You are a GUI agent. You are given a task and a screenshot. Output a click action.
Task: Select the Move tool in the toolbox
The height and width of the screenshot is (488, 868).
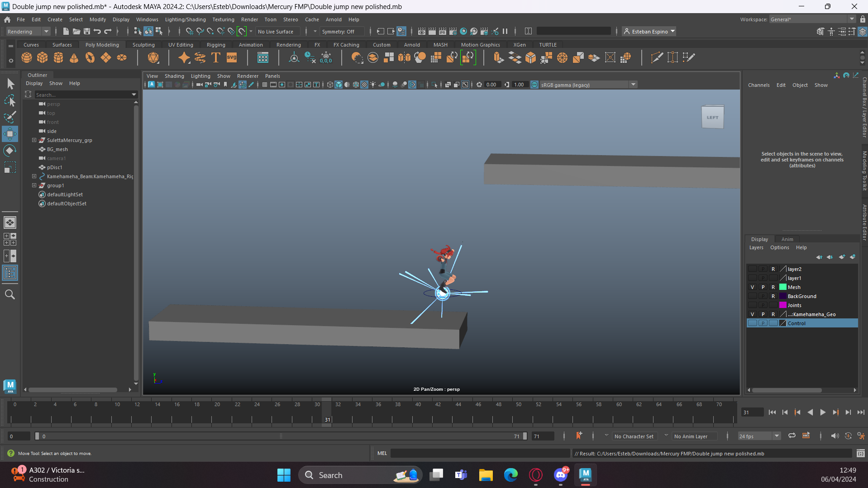click(x=10, y=134)
